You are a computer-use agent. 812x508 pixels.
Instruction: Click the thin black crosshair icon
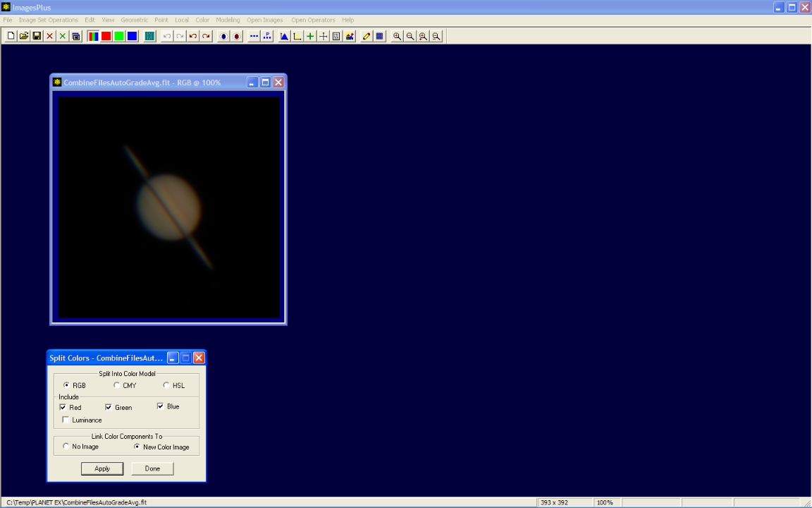tap(323, 36)
